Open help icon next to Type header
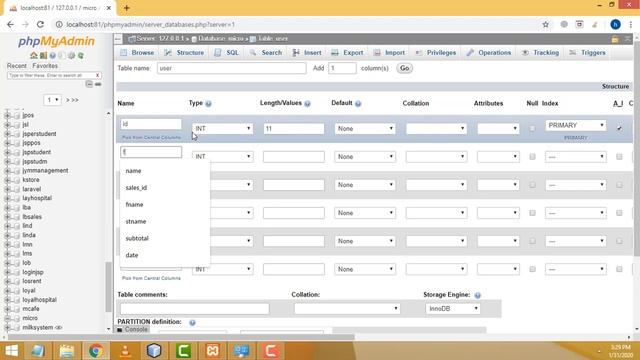Screen dimensions: 640x360 point(209,104)
